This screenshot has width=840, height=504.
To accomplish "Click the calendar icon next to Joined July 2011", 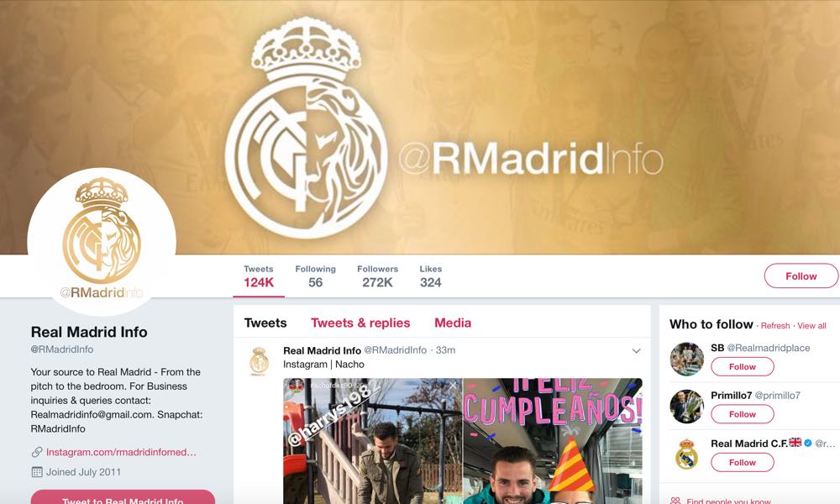I will pyautogui.click(x=37, y=472).
